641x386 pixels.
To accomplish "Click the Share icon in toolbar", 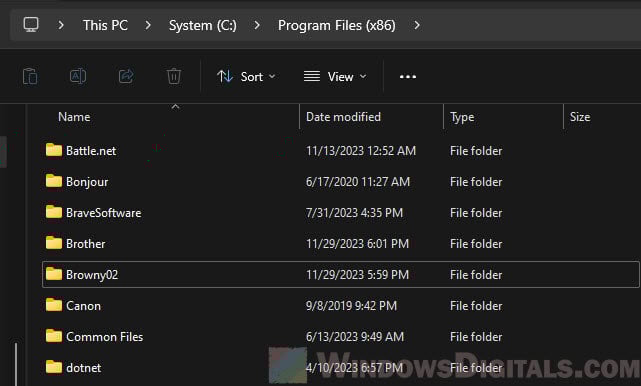I will coord(126,76).
